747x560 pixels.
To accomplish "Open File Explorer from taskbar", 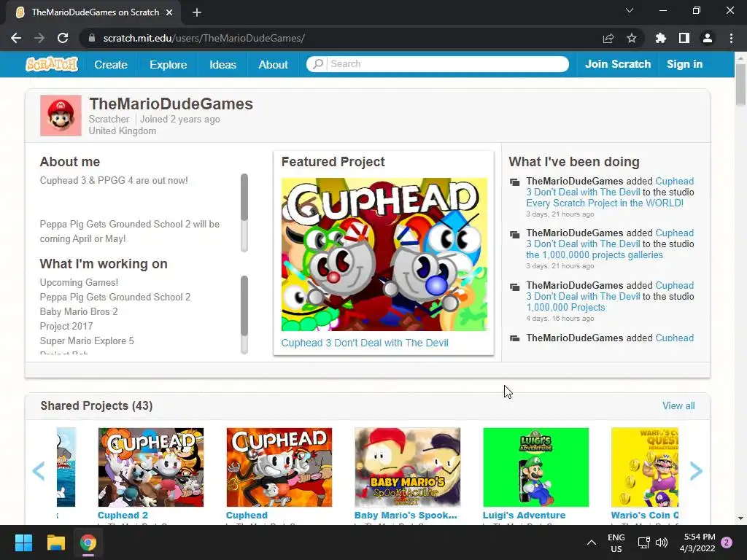I will 55,542.
